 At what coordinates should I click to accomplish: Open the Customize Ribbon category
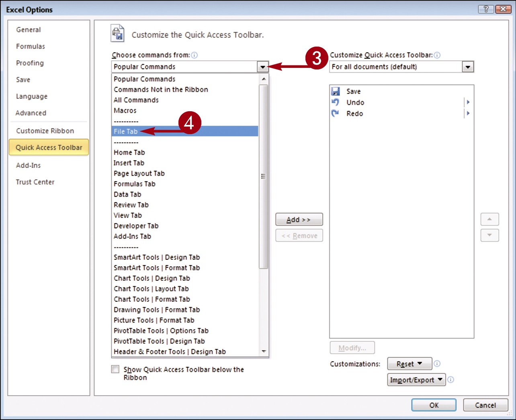coord(49,131)
